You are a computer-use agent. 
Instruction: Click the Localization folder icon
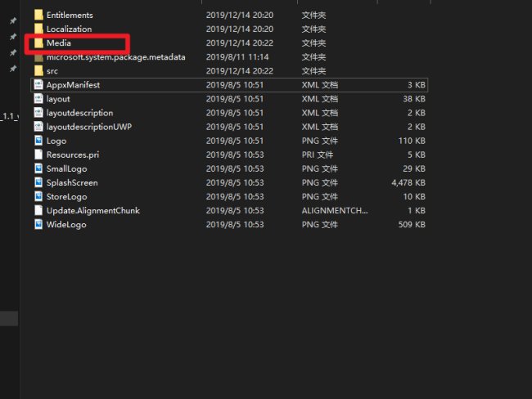tap(38, 29)
